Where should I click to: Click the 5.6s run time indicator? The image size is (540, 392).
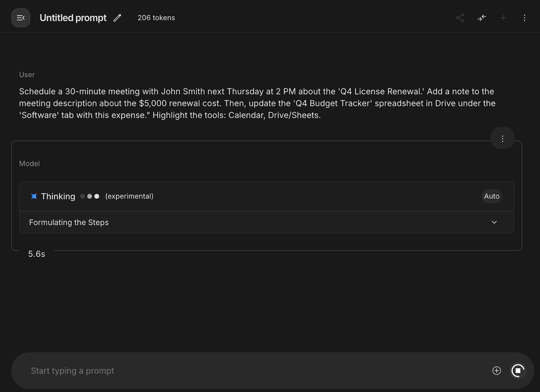click(36, 254)
